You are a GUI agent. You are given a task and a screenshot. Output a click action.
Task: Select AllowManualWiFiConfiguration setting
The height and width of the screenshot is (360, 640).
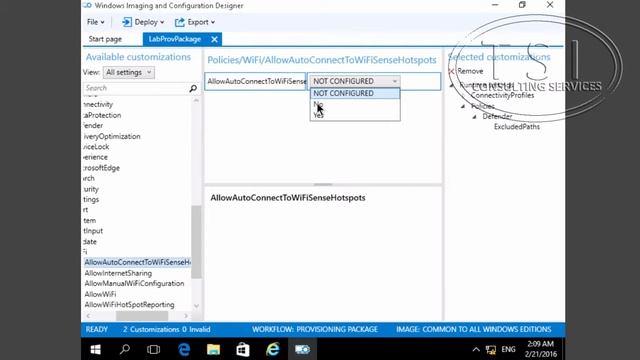coord(134,283)
